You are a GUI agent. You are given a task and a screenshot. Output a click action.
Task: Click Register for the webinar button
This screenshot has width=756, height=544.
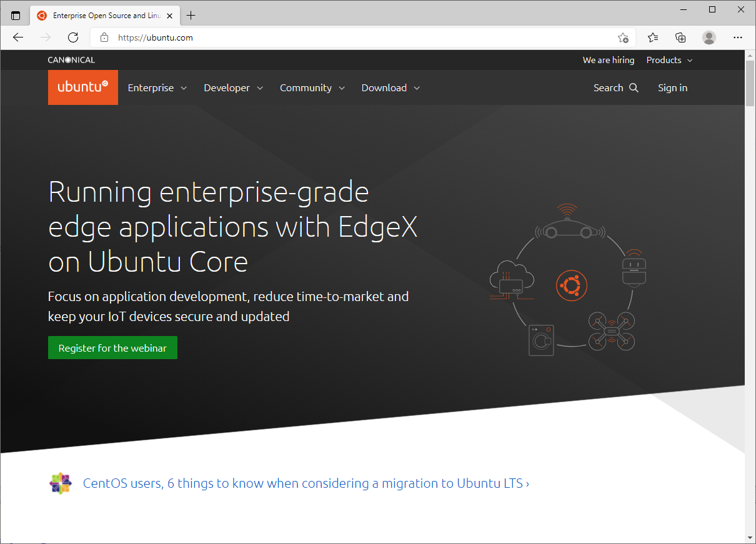click(x=112, y=348)
